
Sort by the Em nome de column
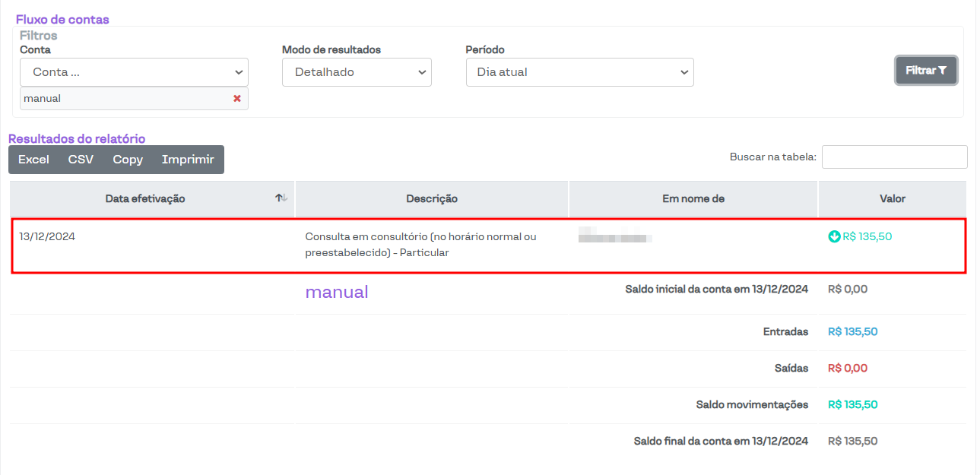point(693,199)
